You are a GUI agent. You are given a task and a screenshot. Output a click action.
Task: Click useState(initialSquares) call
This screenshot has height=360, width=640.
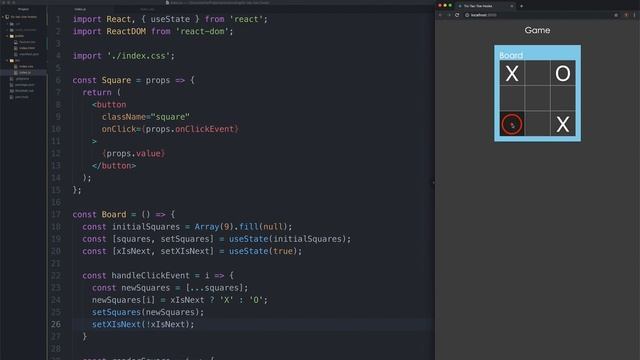287,239
